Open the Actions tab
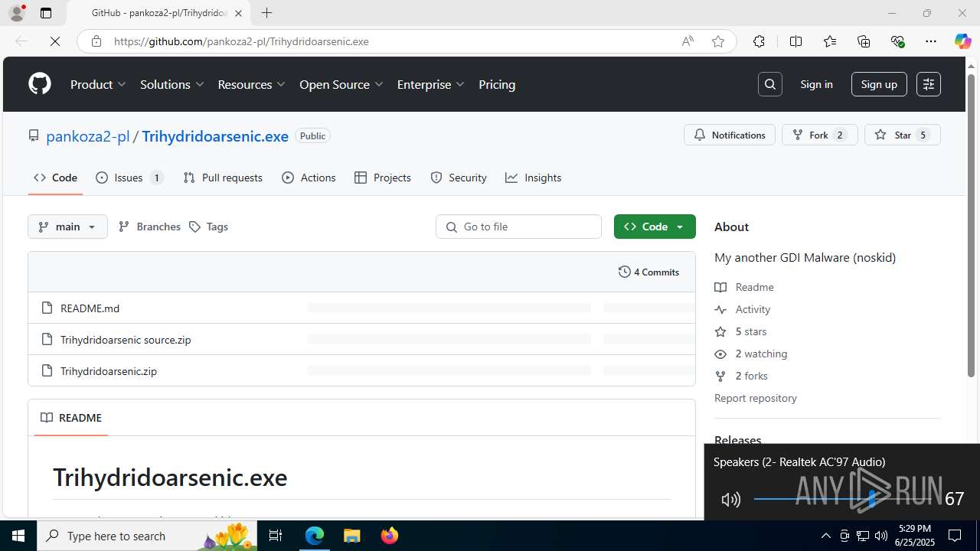 pyautogui.click(x=309, y=178)
